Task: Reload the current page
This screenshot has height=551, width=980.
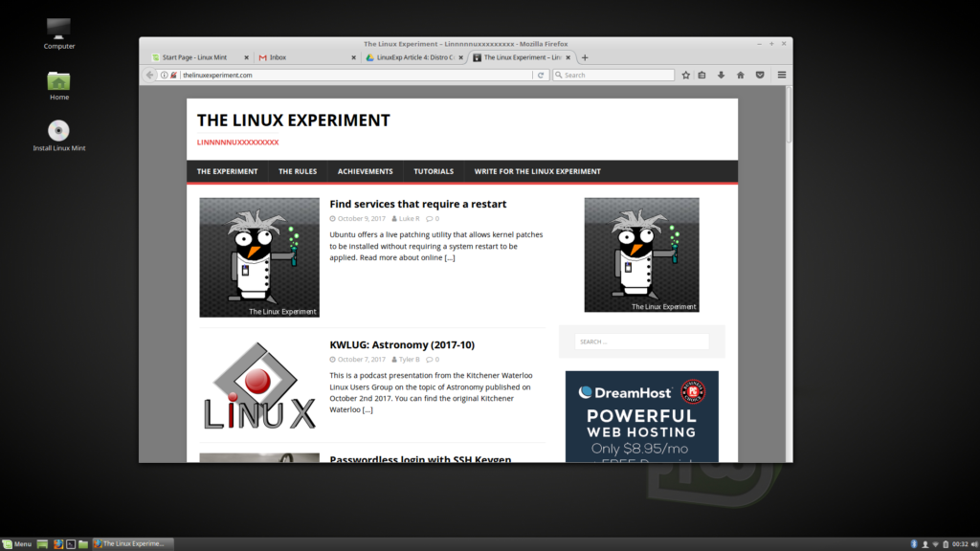Action: [541, 75]
